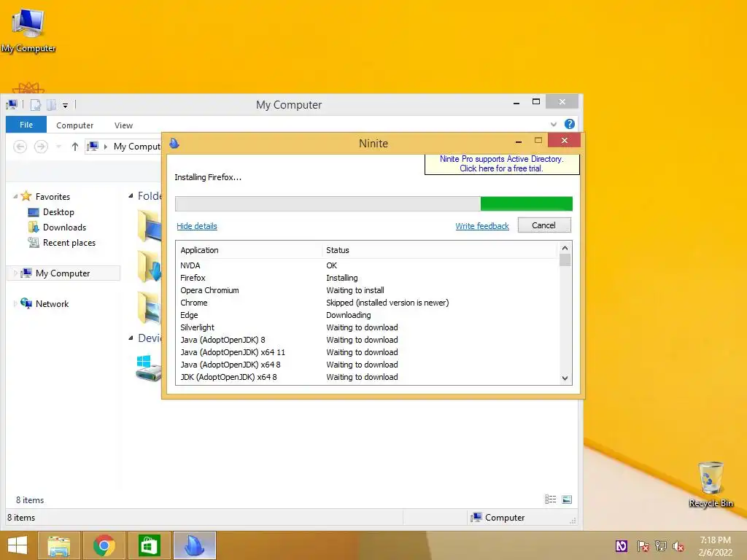The width and height of the screenshot is (747, 560).
Task: Open the help icon in My Computer window
Action: [569, 124]
